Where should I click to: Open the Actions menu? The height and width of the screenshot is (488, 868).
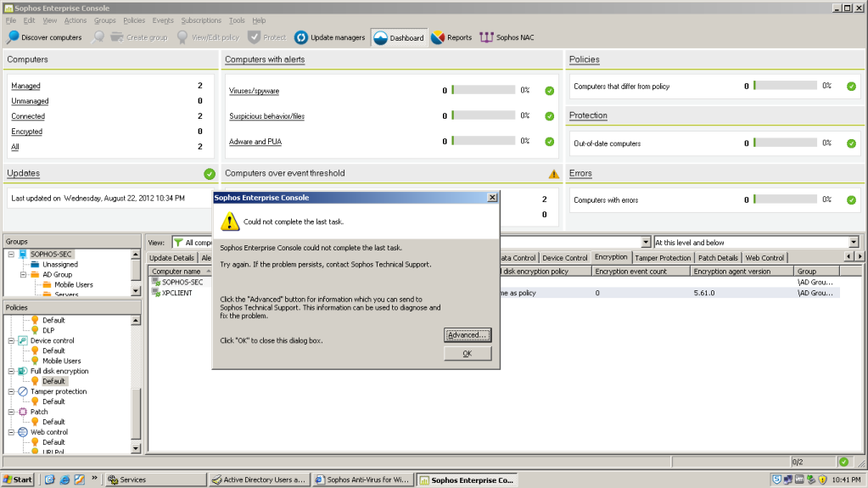pos(76,20)
